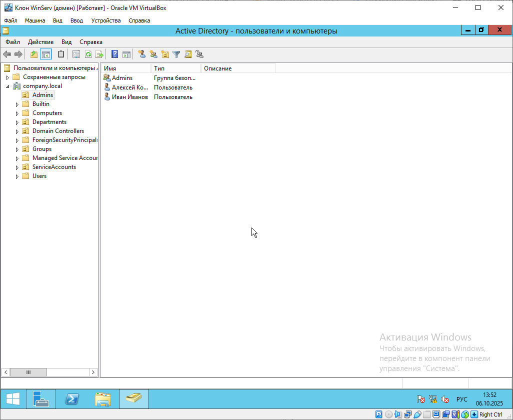This screenshot has width=513, height=420.
Task: Expand the Departments OU
Action: tap(17, 122)
